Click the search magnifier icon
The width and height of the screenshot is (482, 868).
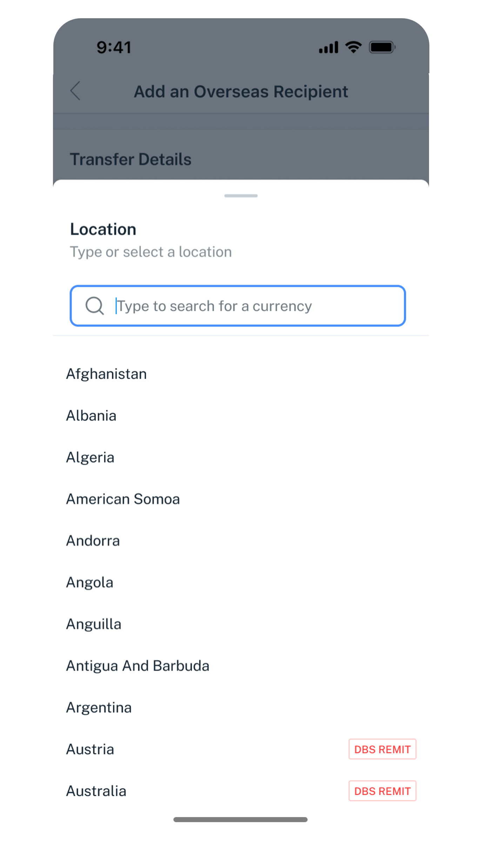coord(95,306)
